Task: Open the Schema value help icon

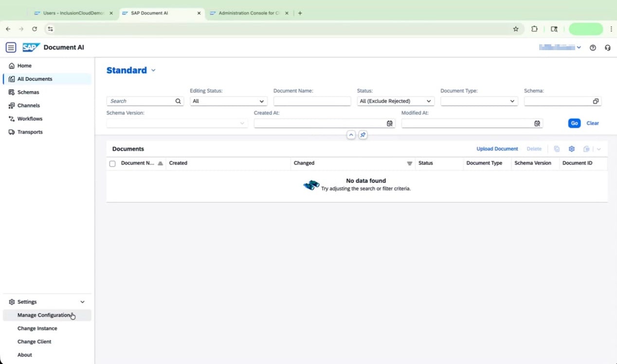Action: [596, 101]
